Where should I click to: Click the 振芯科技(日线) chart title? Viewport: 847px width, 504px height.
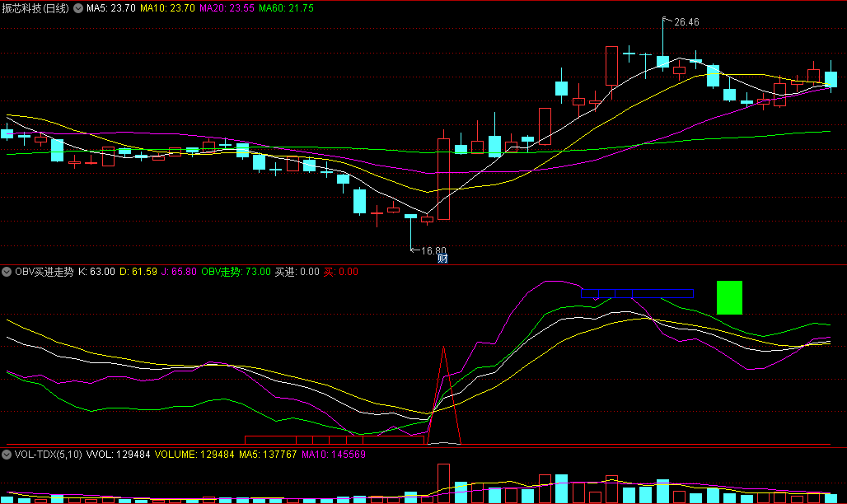pos(35,8)
